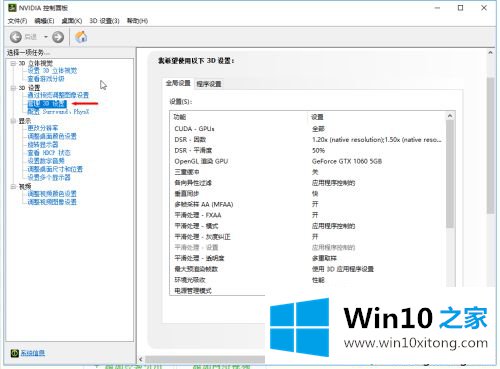Select 更改分辨率 under 显示
The height and width of the screenshot is (369, 500).
43,128
